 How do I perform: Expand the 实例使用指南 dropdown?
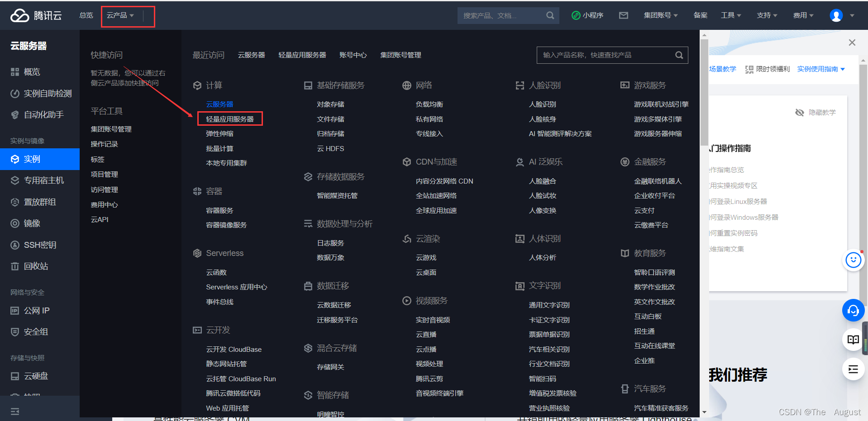(x=821, y=69)
